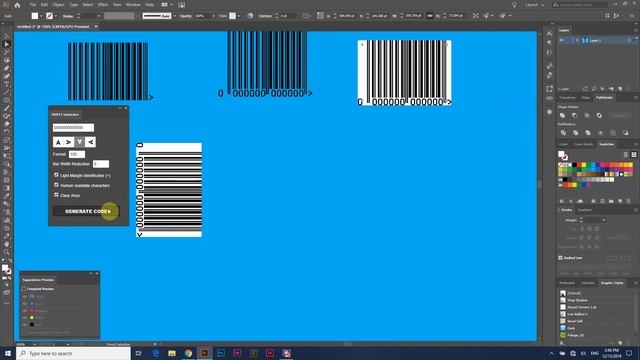Image resolution: width=640 pixels, height=360 pixels.
Task: Click the Start button on taskbar
Action: [8, 353]
